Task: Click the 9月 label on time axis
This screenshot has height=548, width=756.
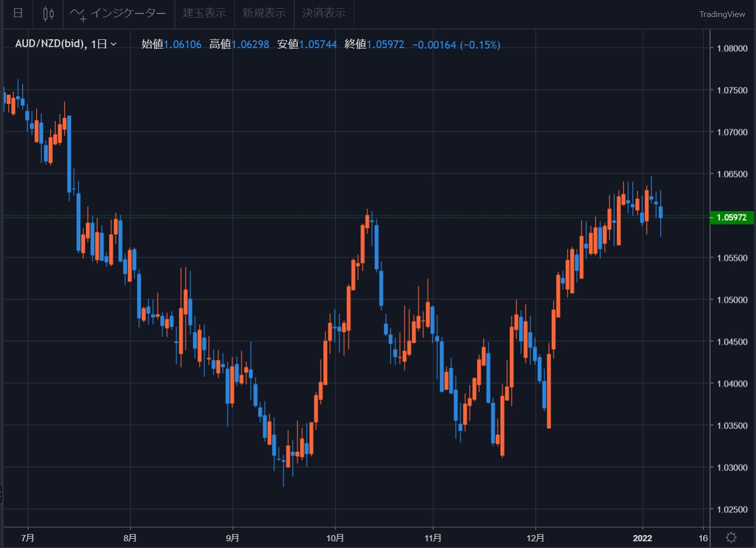Action: [x=233, y=538]
